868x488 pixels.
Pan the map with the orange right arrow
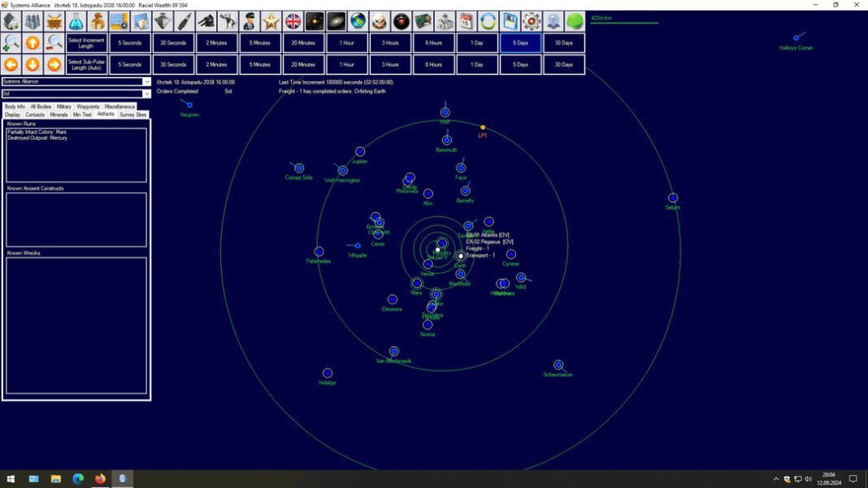click(x=54, y=64)
